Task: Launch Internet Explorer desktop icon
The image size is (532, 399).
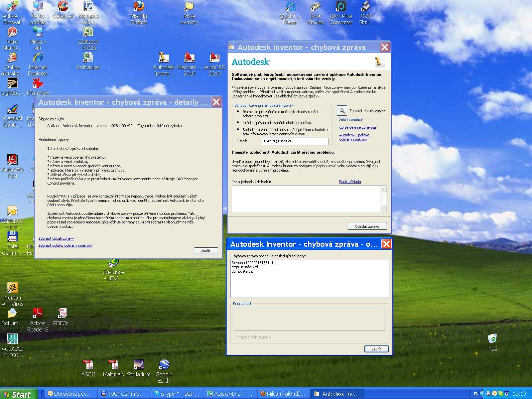Action: (38, 64)
